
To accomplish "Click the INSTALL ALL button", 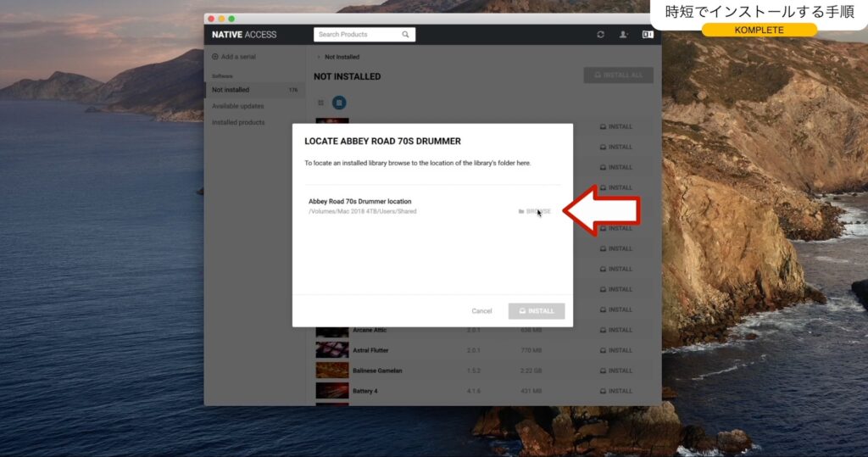I will pos(618,75).
